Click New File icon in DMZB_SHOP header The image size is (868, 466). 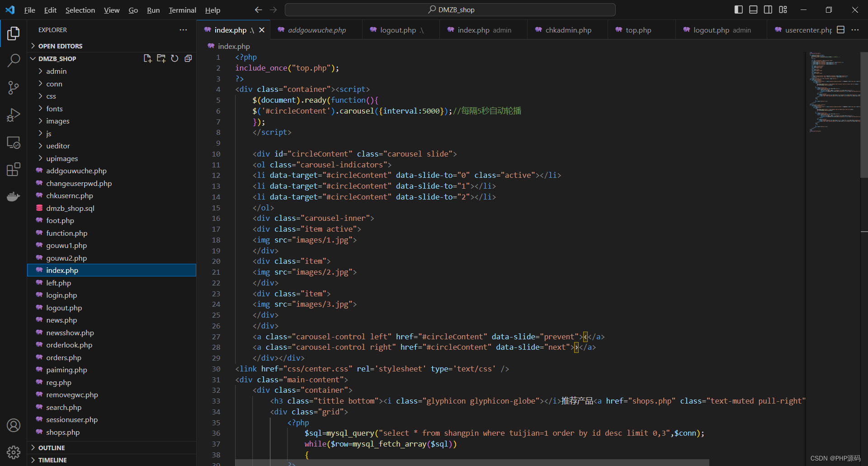(x=147, y=58)
